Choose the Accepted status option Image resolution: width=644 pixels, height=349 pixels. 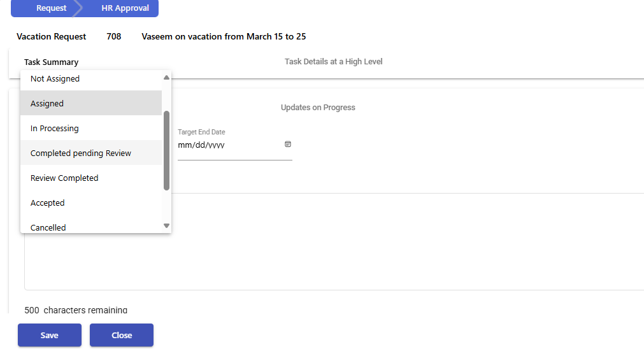91,203
